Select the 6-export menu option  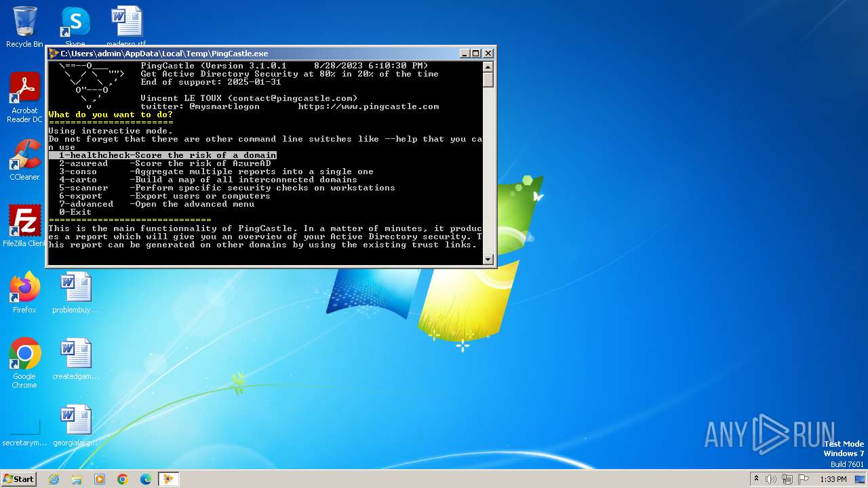(x=165, y=196)
